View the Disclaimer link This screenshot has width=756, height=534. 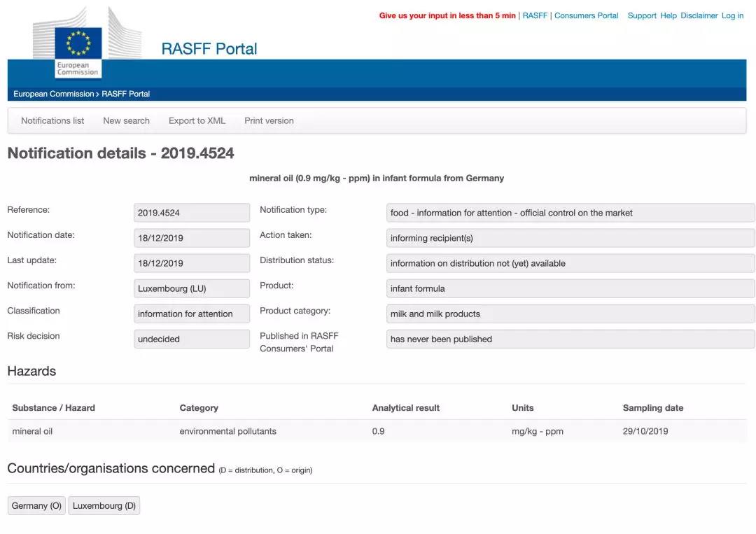[699, 15]
